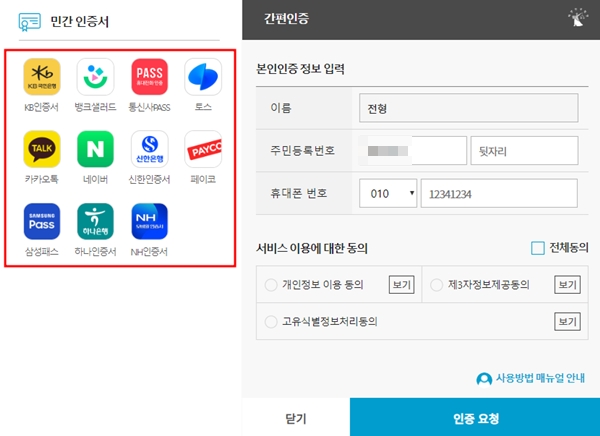Click 보기 for 개인정보 이용 동의
600x436 pixels.
click(401, 284)
